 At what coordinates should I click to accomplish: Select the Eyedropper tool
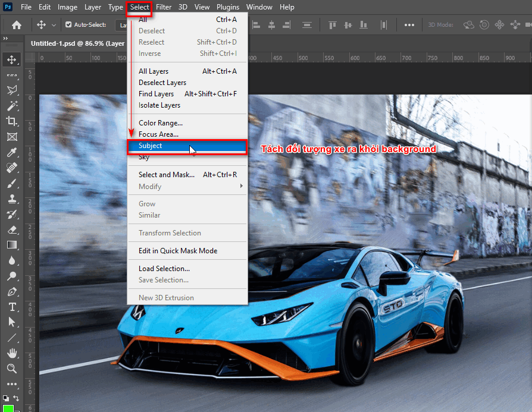12,152
